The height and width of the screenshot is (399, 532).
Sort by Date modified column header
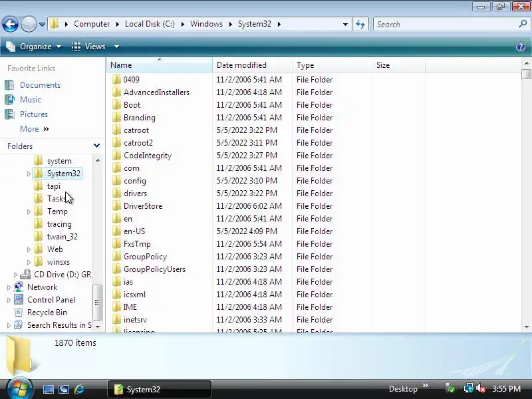click(x=252, y=65)
